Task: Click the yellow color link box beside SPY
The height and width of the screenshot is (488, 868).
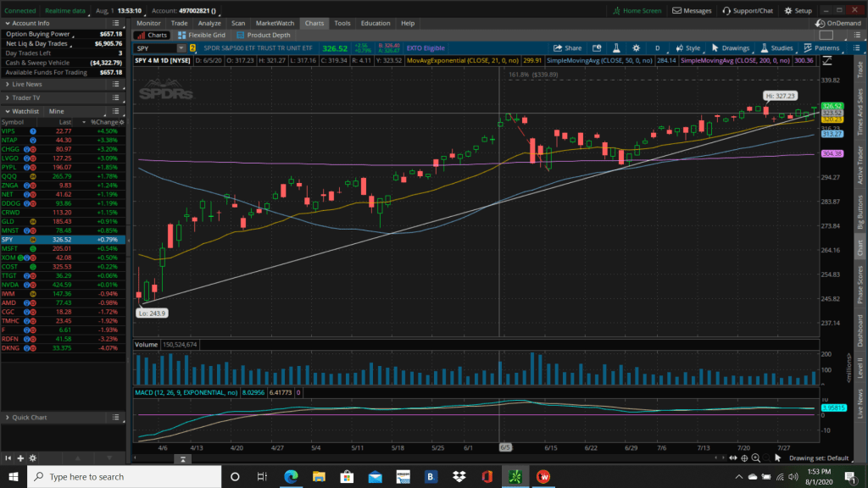Action: point(192,48)
